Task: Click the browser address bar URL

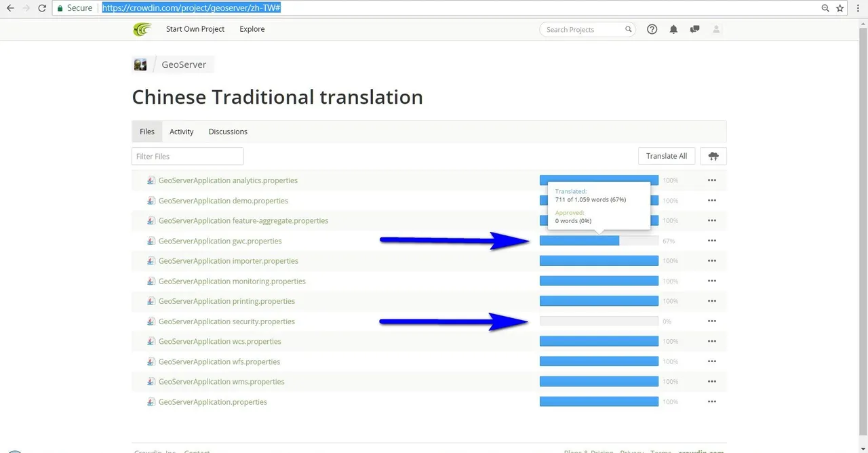Action: [192, 8]
